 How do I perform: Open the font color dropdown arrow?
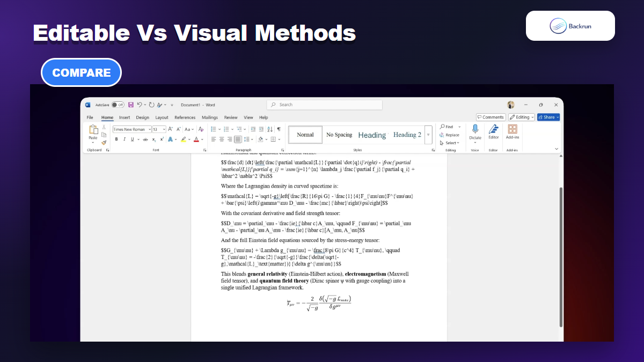pyautogui.click(x=201, y=139)
